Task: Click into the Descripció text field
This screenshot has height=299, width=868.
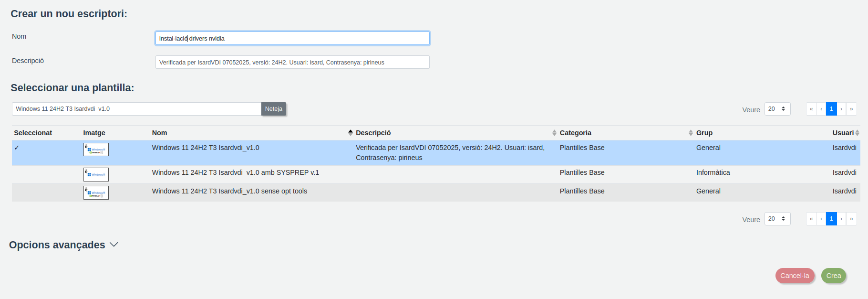Action: click(x=292, y=62)
